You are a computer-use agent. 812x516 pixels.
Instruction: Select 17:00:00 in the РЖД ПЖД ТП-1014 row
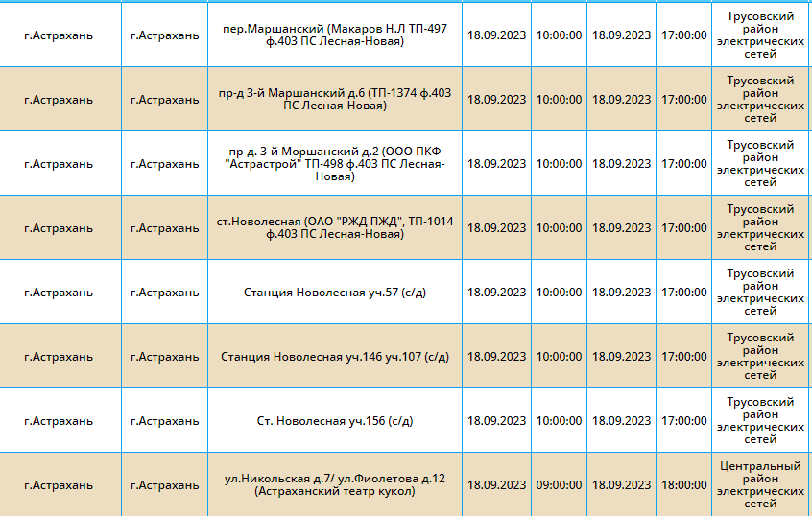pos(683,227)
